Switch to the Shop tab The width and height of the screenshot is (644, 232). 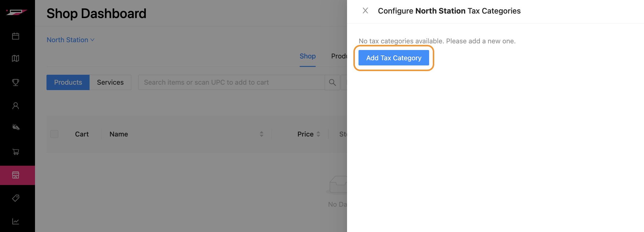click(x=308, y=56)
